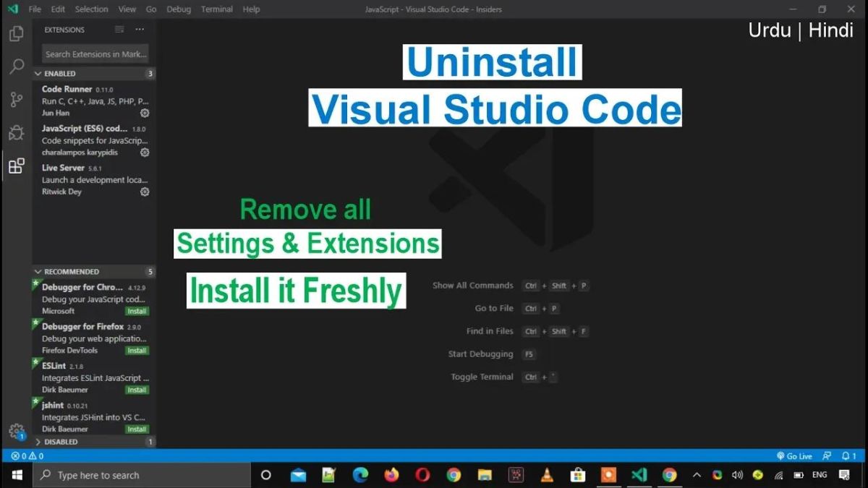Open Opera browser from taskbar
Viewport: 868px width, 488px height.
click(x=422, y=475)
